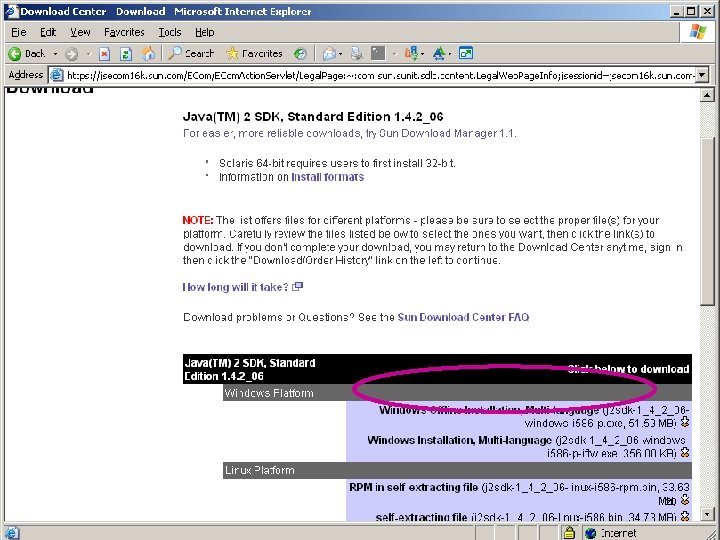The height and width of the screenshot is (540, 720).
Task: Refresh the page with the Refresh icon
Action: pos(126,54)
